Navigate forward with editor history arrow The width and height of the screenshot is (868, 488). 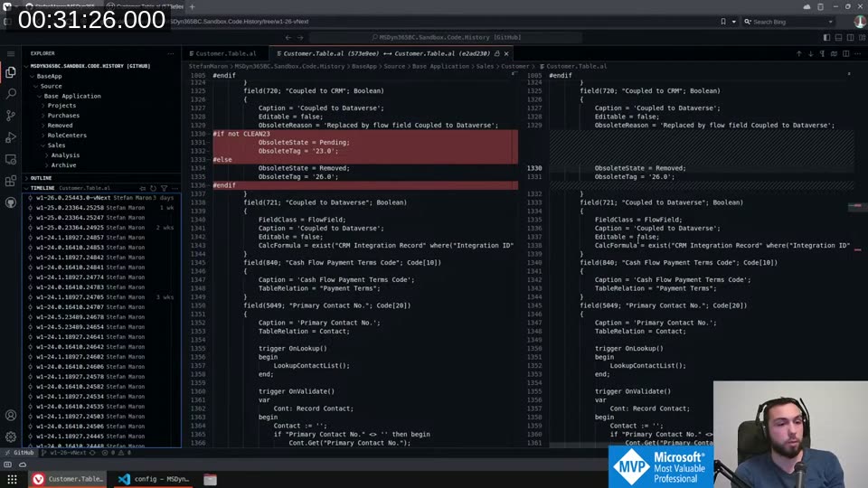click(300, 37)
